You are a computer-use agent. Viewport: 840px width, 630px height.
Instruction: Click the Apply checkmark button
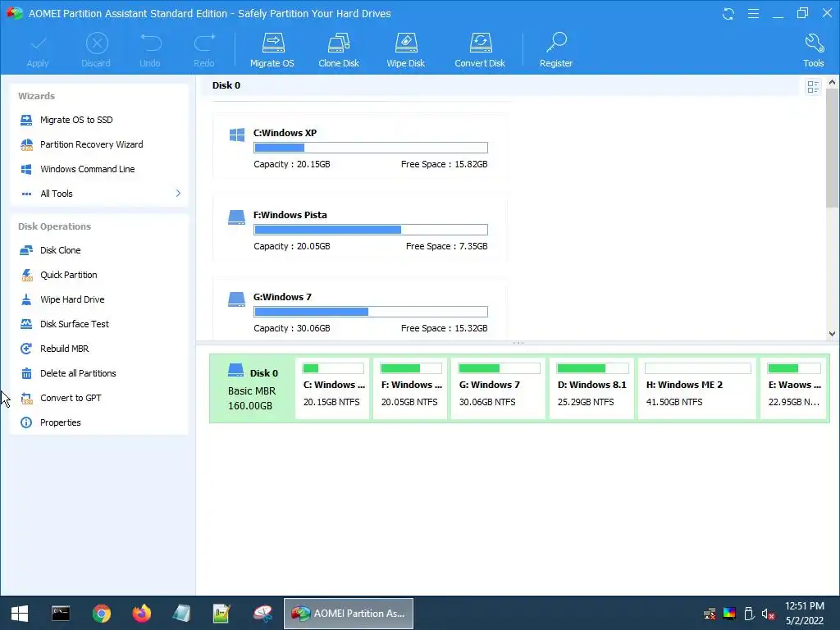tap(38, 50)
